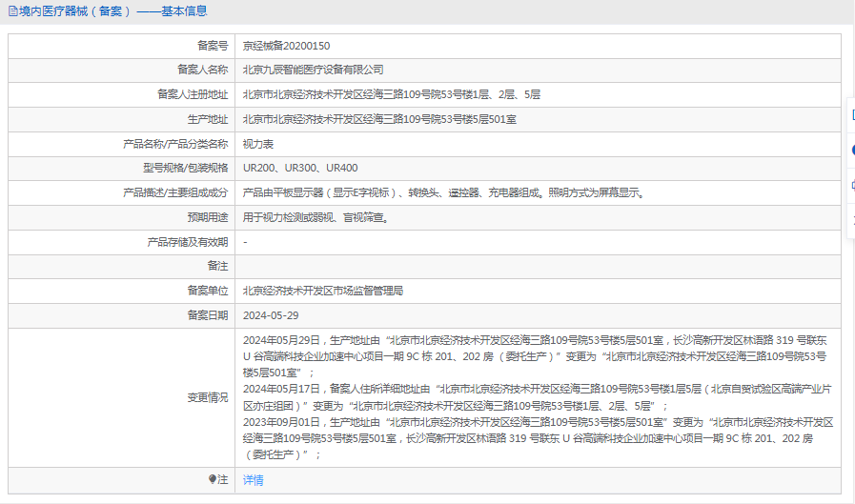Select filing date 2024-05-29
This screenshot has height=504, width=855.
(x=271, y=315)
